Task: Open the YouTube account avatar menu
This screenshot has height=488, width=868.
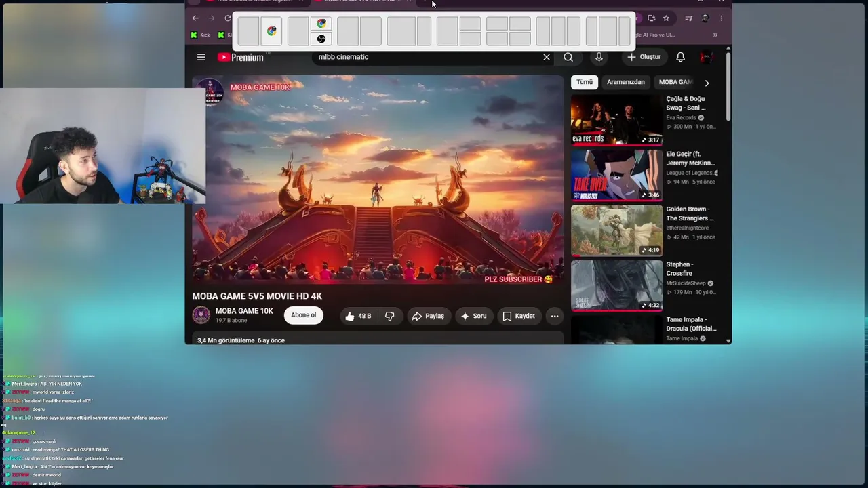Action: point(706,57)
